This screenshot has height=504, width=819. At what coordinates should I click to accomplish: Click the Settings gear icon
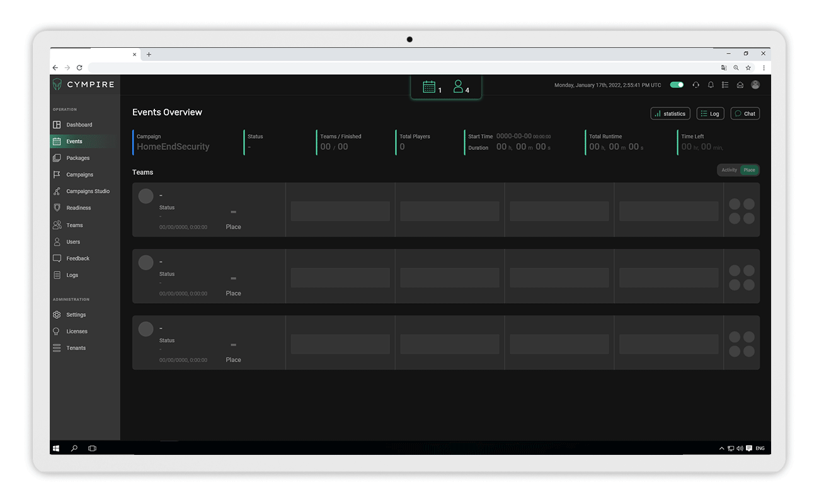point(57,314)
